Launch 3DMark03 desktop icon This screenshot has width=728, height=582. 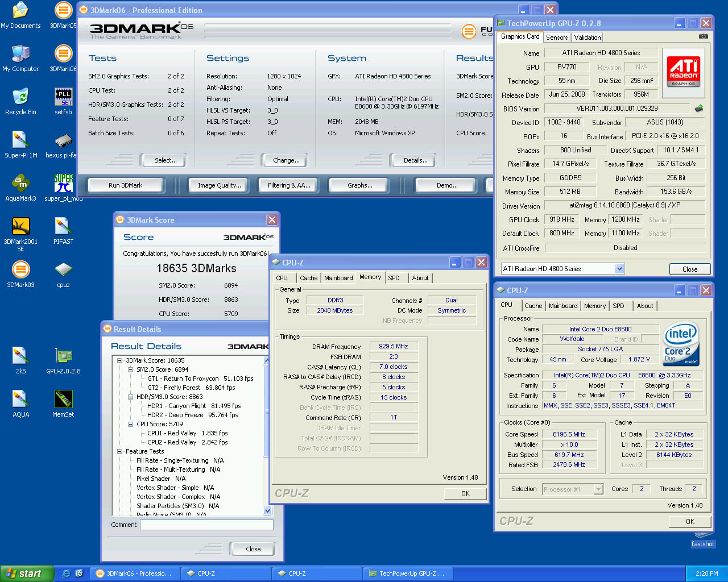(x=20, y=275)
